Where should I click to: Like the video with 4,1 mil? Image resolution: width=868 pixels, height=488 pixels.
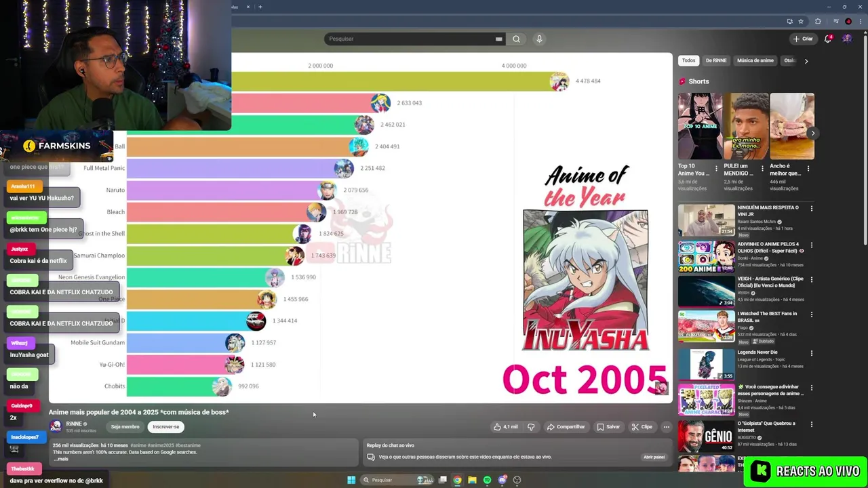[505, 427]
